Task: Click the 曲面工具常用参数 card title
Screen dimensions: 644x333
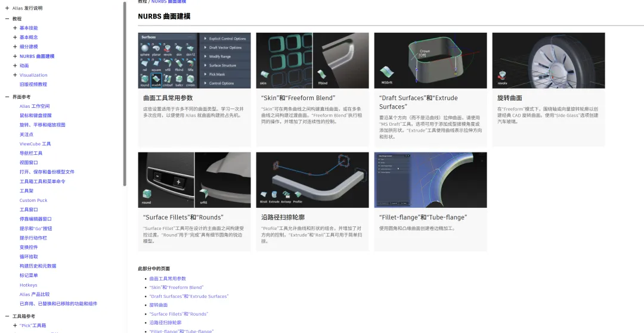Action: pyautogui.click(x=168, y=98)
